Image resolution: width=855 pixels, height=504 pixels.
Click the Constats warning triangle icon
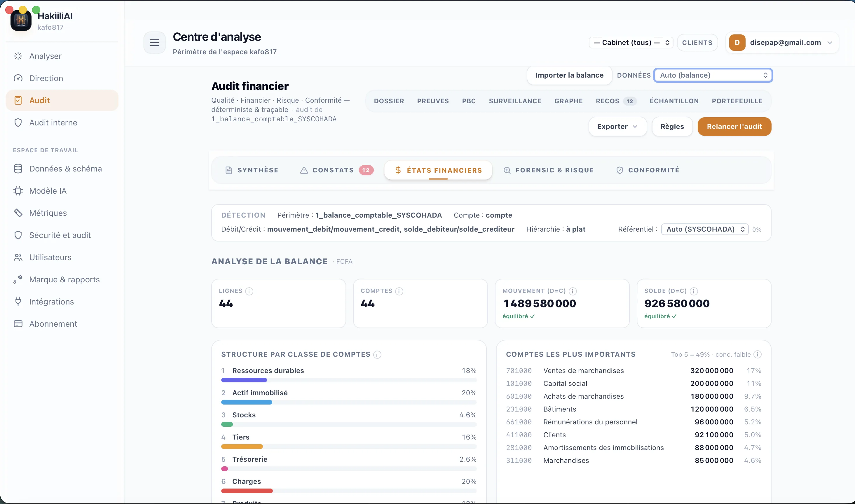tap(304, 170)
